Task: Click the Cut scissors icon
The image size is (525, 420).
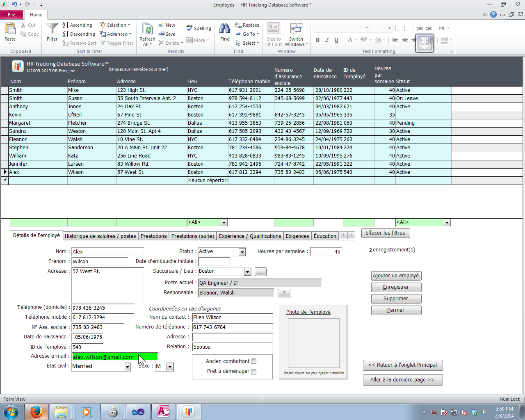Action: pos(23,25)
